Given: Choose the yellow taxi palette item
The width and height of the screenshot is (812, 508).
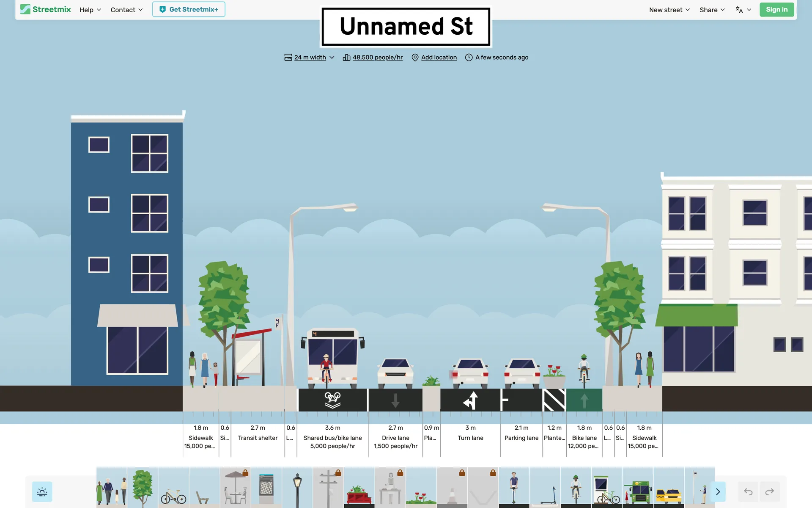Looking at the screenshot, I should pos(668,487).
